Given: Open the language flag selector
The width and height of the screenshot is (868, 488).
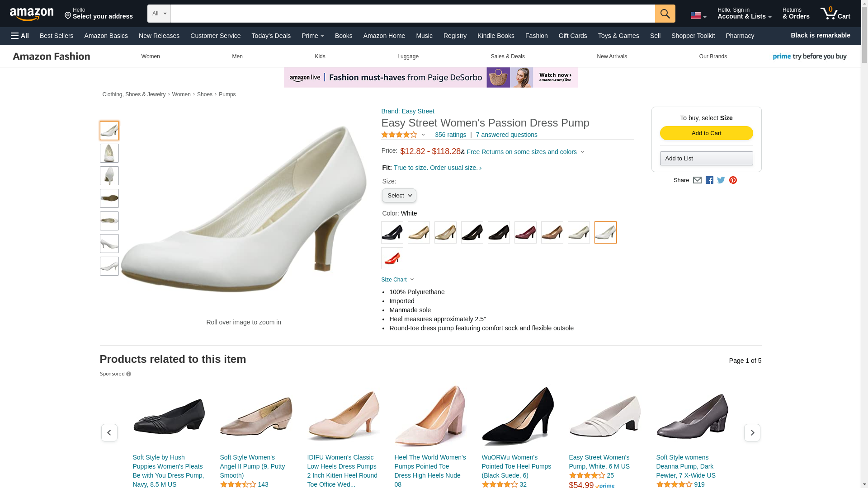Looking at the screenshot, I should tap(698, 15).
